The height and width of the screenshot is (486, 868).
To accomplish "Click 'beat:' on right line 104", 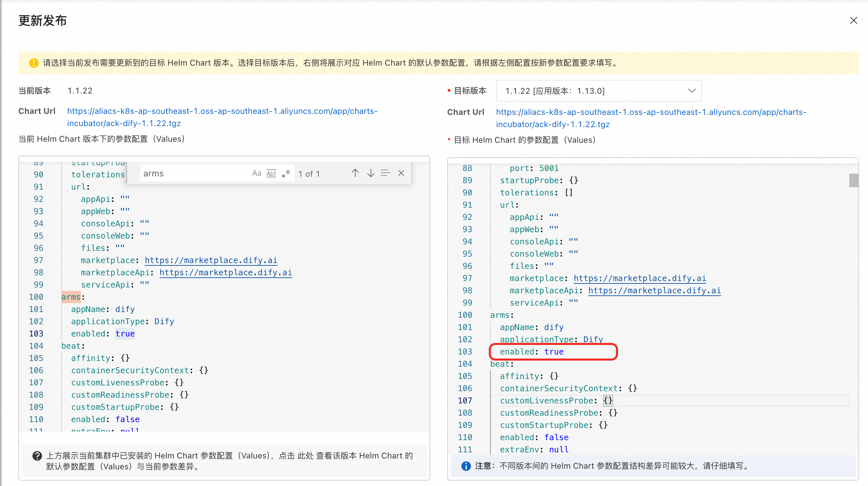I will (x=502, y=364).
